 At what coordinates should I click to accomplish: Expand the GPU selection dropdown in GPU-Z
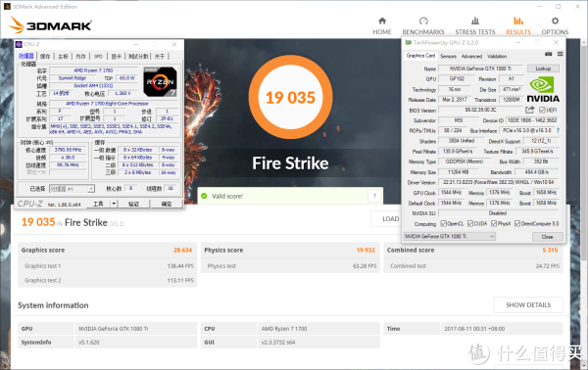(449, 236)
